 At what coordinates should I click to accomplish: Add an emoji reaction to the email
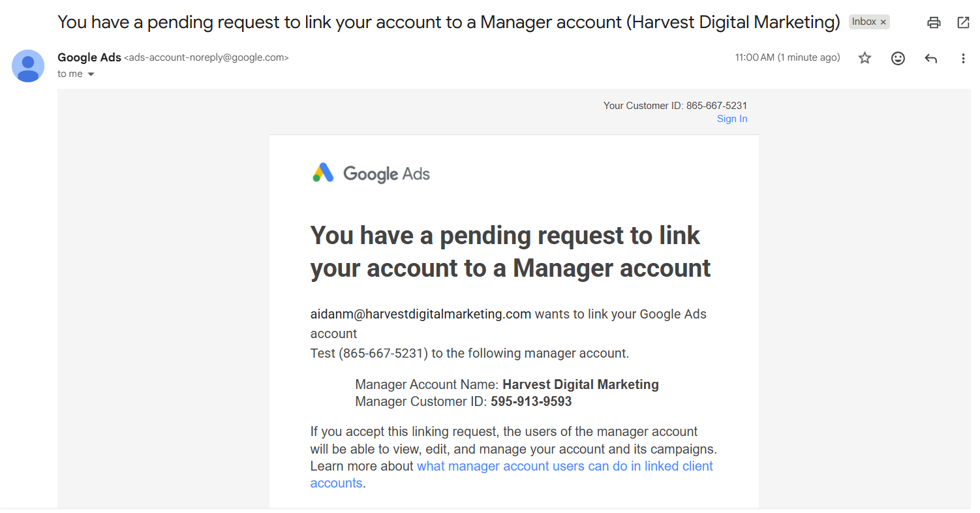898,58
